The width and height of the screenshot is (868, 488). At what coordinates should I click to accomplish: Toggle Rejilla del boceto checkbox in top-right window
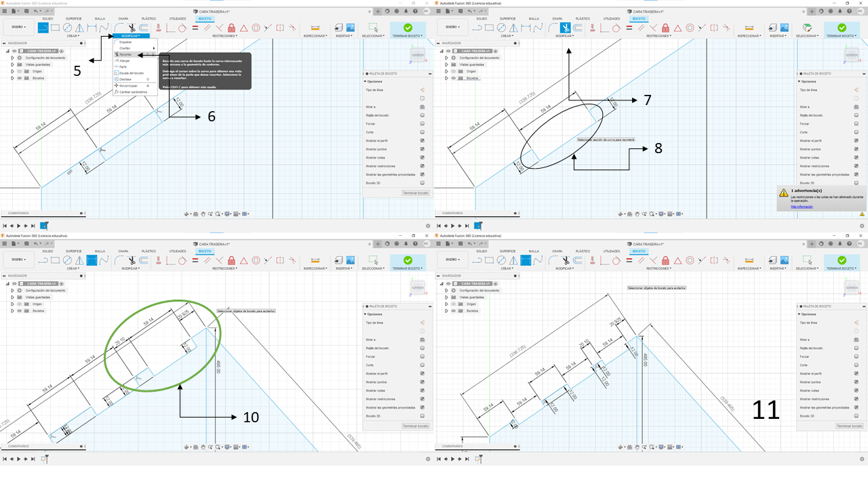click(x=856, y=115)
